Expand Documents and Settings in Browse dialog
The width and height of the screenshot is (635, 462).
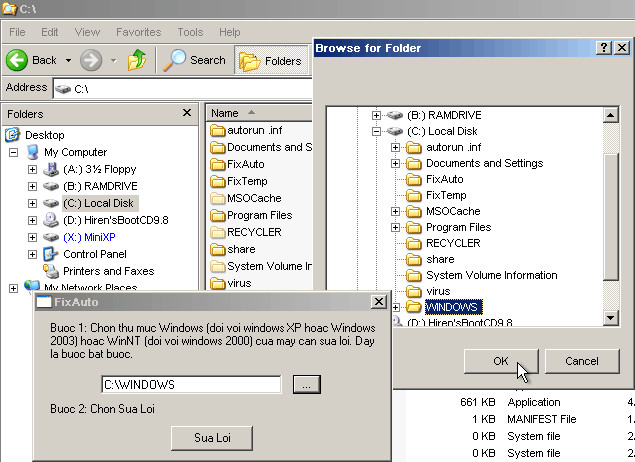click(x=396, y=163)
